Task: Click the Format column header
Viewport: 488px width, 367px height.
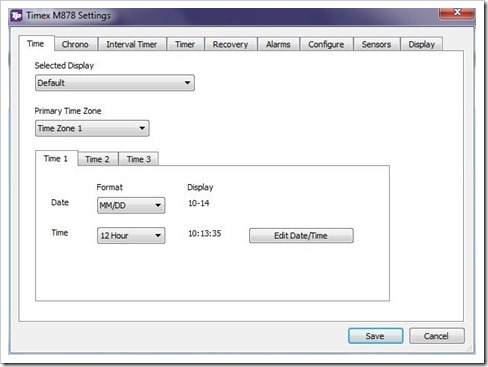Action: [110, 187]
